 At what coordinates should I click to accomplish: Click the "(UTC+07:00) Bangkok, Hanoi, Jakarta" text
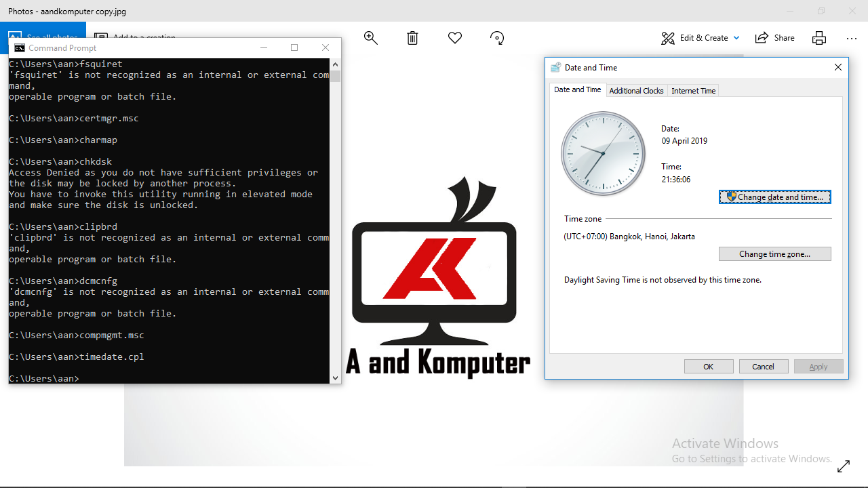(629, 237)
